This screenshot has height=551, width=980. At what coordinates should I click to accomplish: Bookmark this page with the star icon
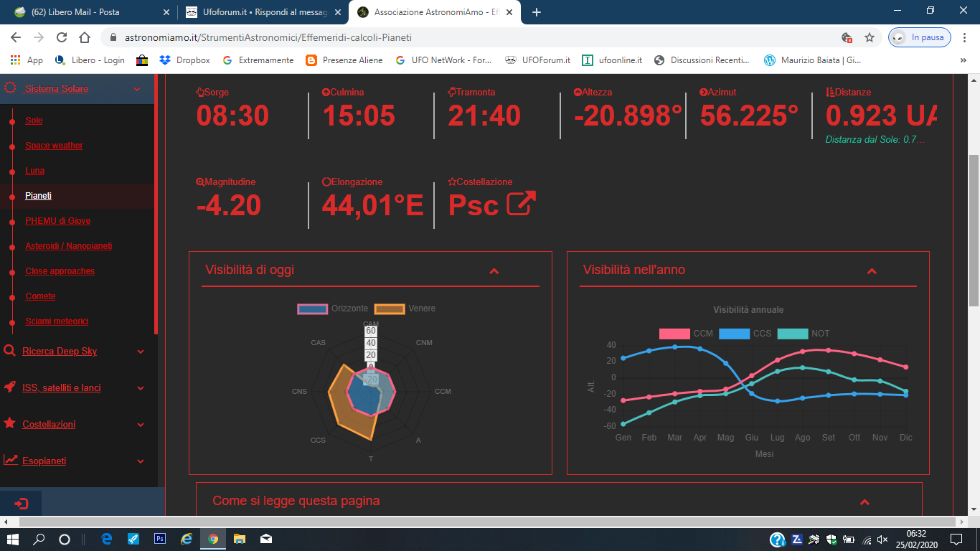tap(869, 37)
